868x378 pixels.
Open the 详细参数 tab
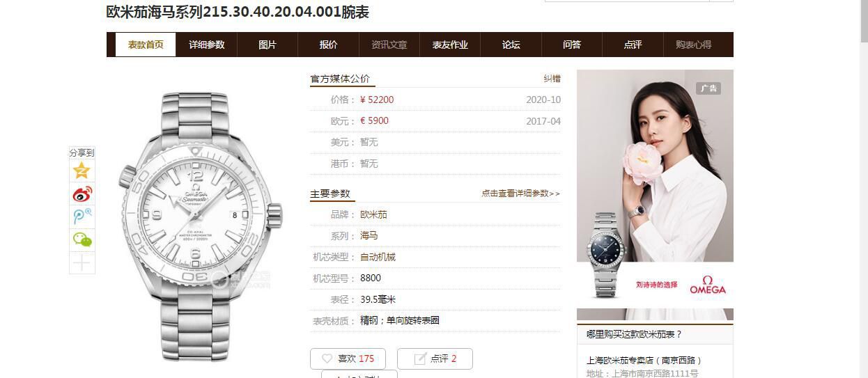tap(207, 45)
